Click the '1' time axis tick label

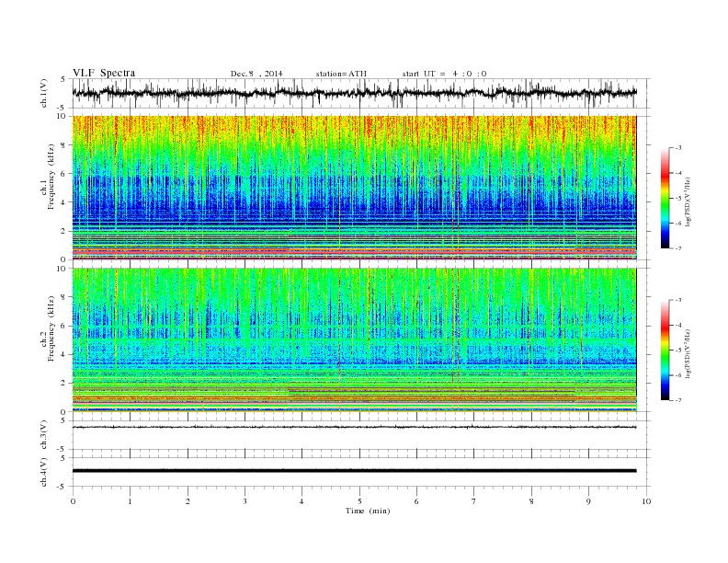pos(130,501)
